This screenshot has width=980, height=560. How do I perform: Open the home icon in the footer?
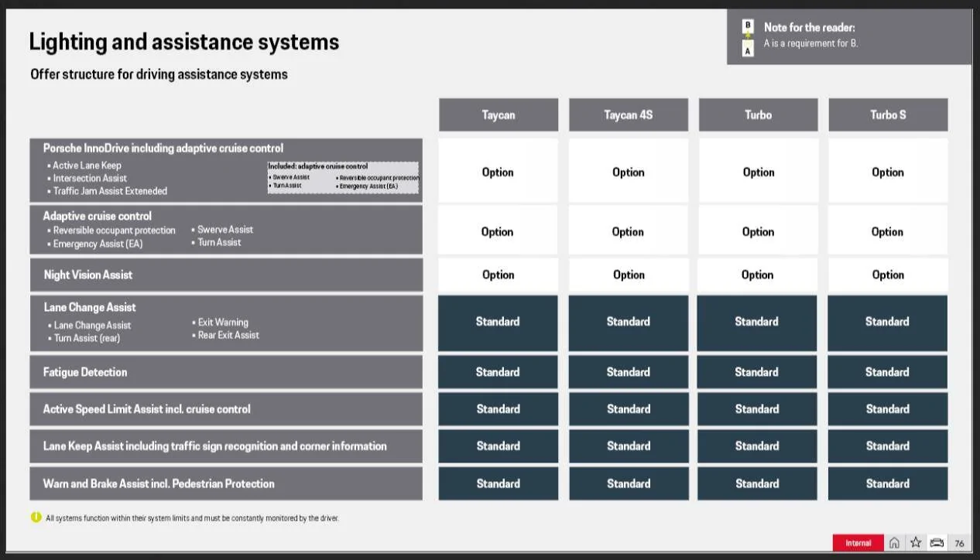tap(894, 543)
